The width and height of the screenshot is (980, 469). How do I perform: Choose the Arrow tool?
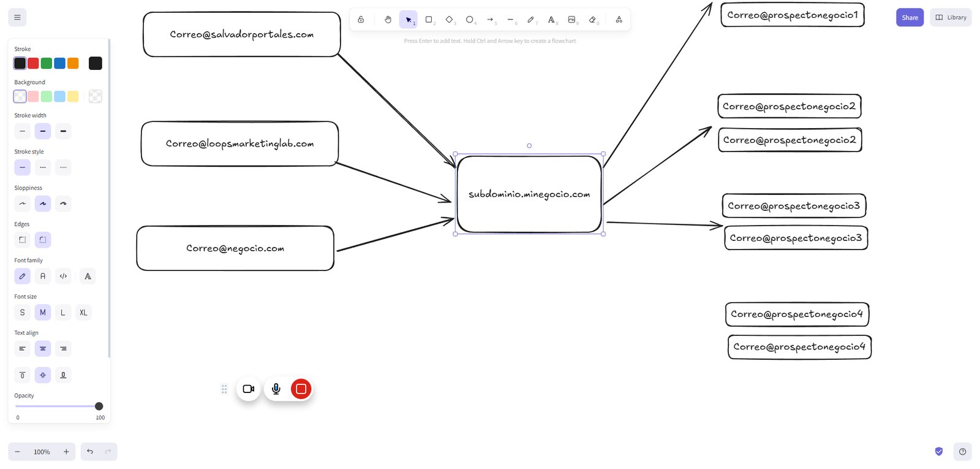pos(490,20)
